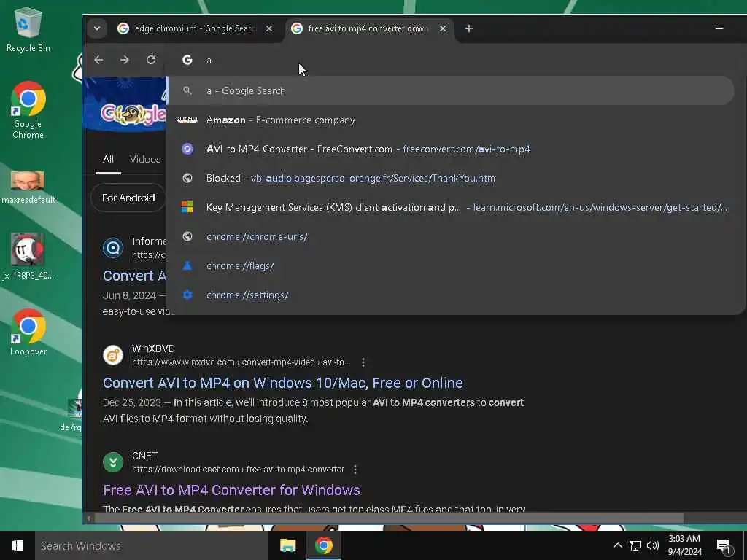This screenshot has height=560, width=747.
Task: Select chrome://chrome-urls/ suggestion
Action: pos(451,236)
